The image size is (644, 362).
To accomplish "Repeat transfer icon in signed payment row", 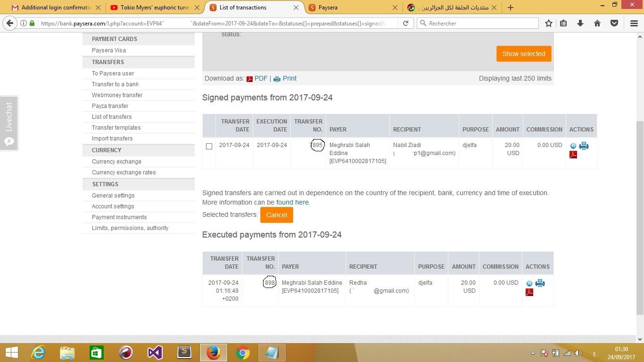I will point(573,146).
